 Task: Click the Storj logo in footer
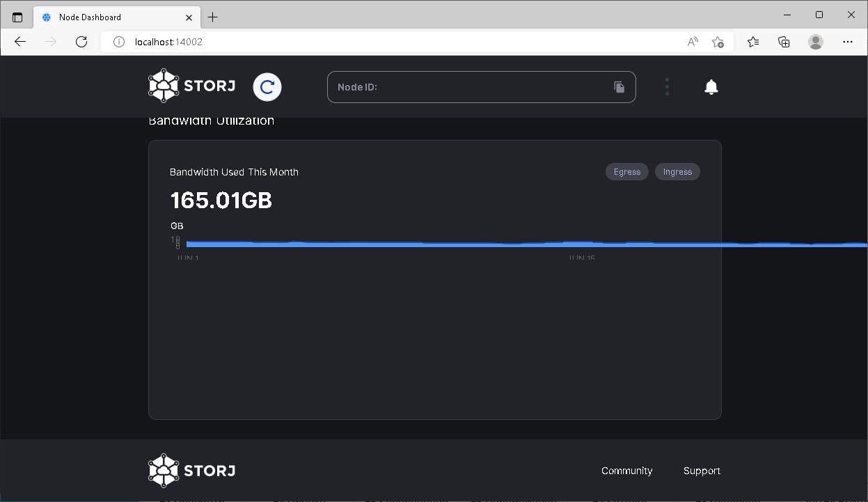[x=191, y=471]
